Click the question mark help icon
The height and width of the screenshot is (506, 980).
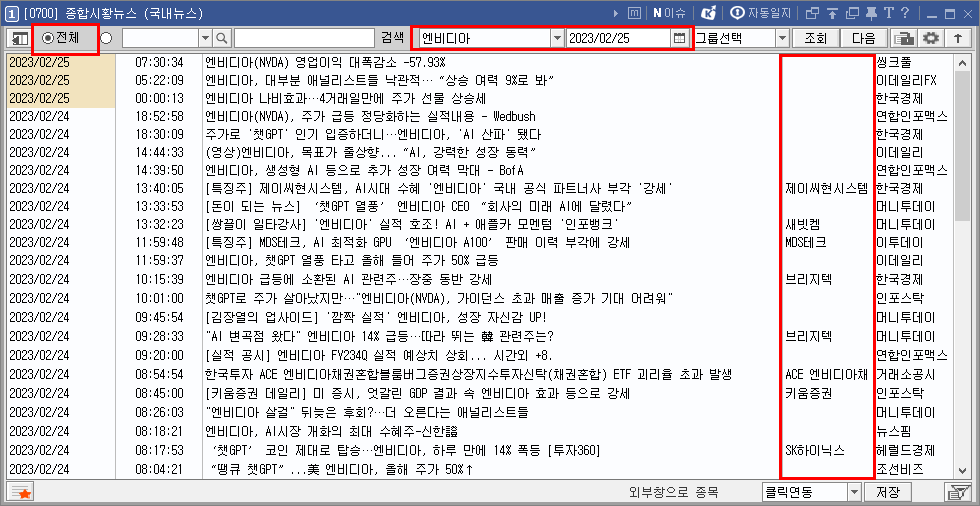click(904, 12)
